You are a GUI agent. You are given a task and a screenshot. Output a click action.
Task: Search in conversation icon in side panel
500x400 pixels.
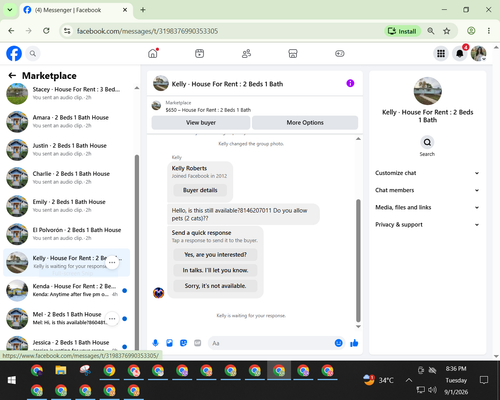[x=427, y=142]
